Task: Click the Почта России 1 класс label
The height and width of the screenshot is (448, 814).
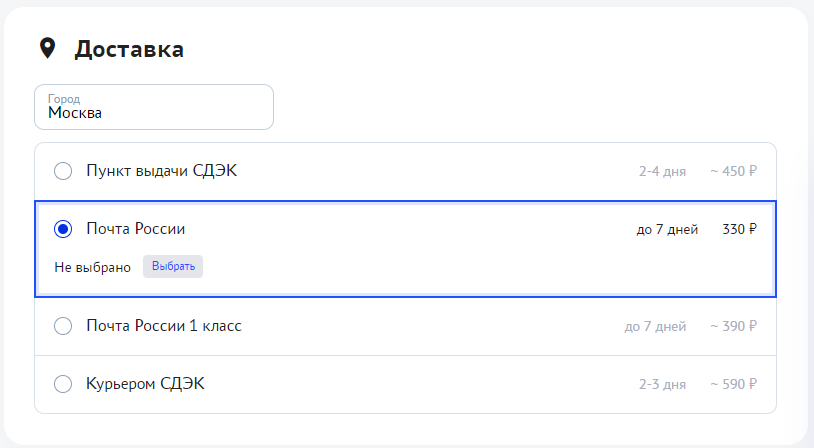Action: (x=164, y=326)
